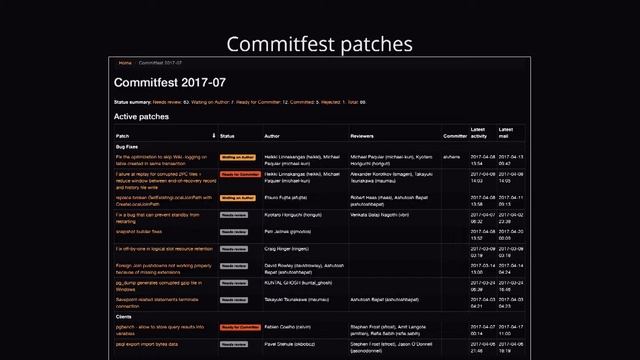The width and height of the screenshot is (640, 360).
Task: Open patch preventing standby from restarting
Action: click(x=158, y=218)
